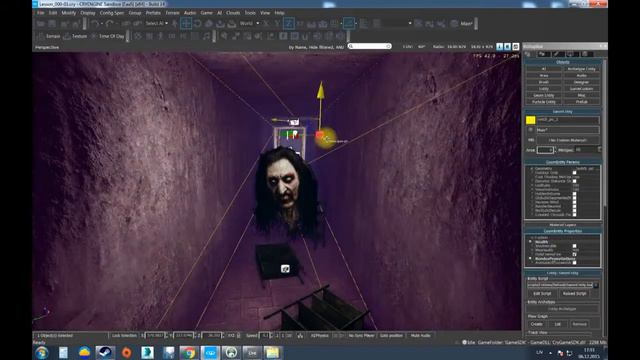The width and height of the screenshot is (640, 360).
Task: Toggle the checkbox under RenderProxyOptions
Action: point(574,262)
